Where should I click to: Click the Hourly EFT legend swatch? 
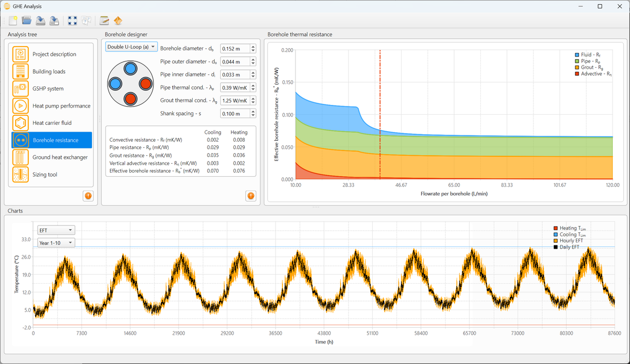(556, 241)
